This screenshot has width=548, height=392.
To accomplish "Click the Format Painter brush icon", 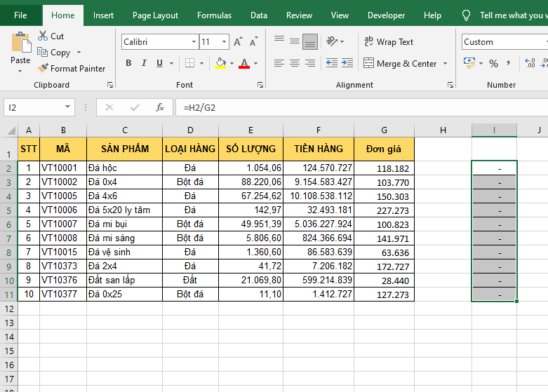I will [43, 69].
